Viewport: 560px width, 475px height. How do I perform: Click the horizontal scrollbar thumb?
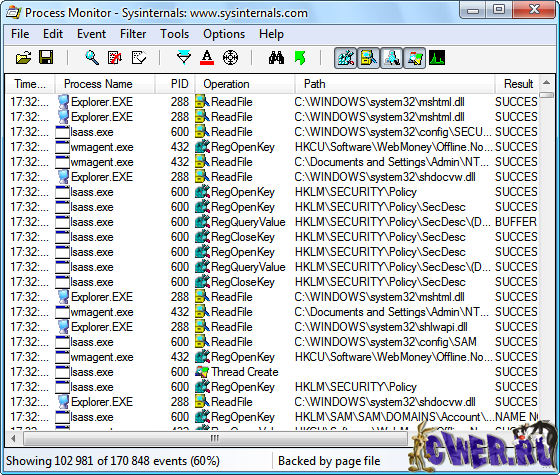point(215,438)
